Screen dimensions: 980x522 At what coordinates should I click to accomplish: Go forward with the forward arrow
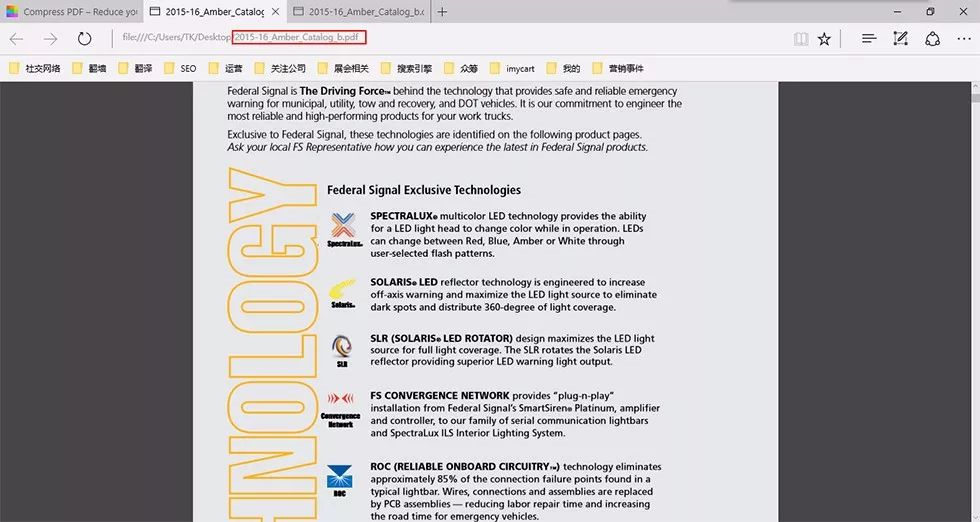[50, 39]
